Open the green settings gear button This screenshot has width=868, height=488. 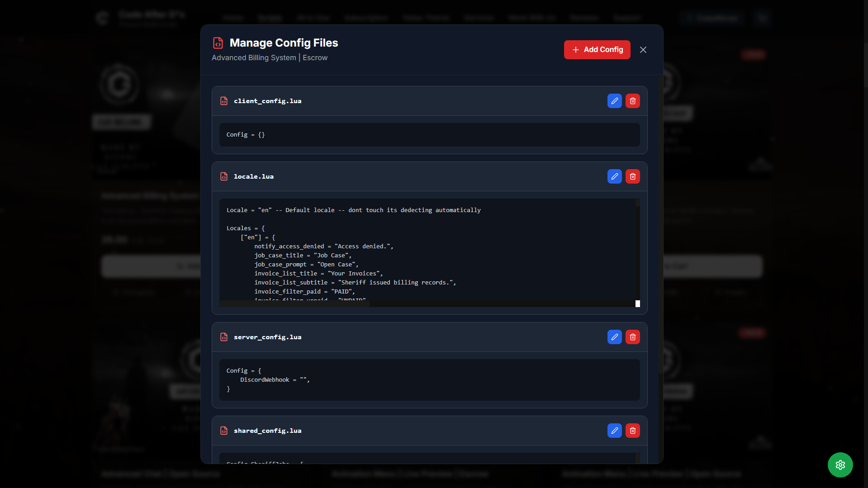840,465
